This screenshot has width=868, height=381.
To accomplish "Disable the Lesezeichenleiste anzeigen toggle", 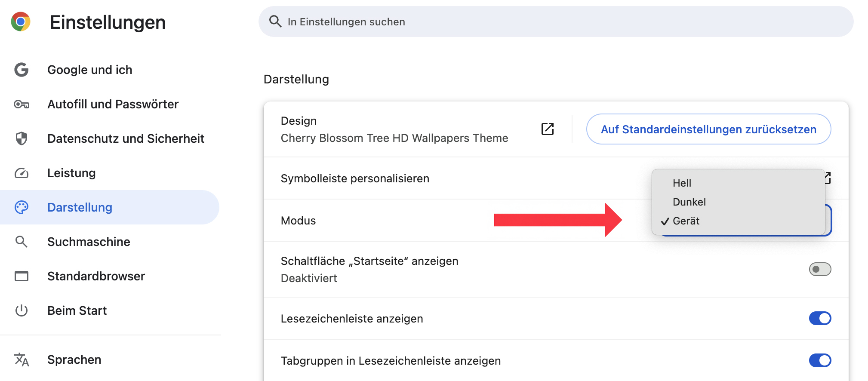I will [820, 318].
